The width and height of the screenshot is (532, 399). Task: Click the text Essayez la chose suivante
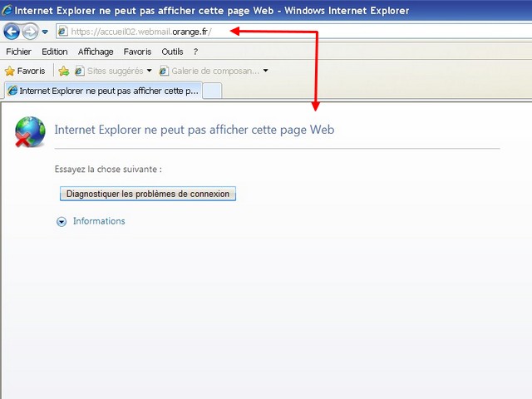(108, 170)
